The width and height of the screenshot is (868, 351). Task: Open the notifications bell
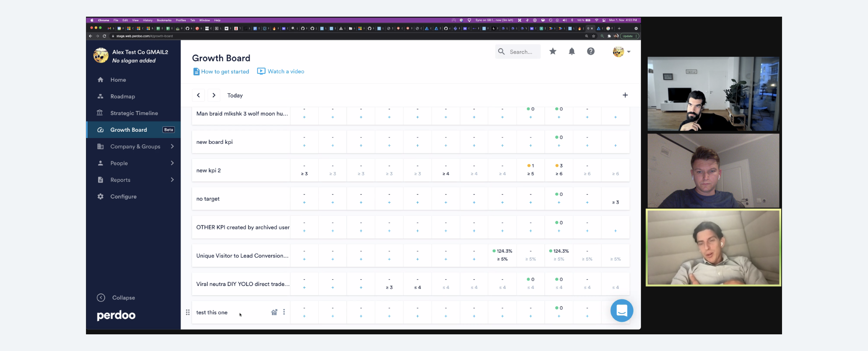[x=572, y=51]
